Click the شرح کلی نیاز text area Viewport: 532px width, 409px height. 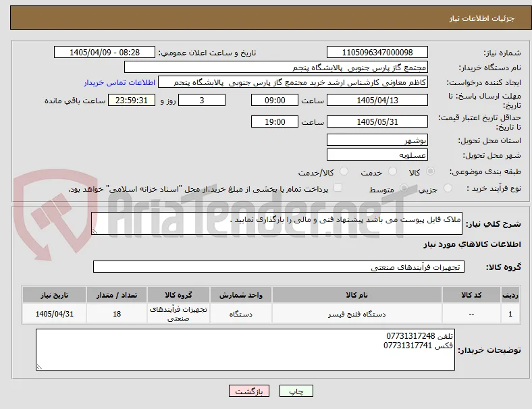(277, 223)
